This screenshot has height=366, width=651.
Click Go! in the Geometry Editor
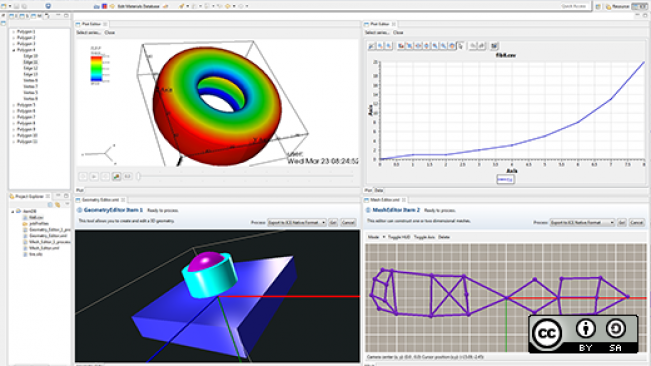pos(333,223)
